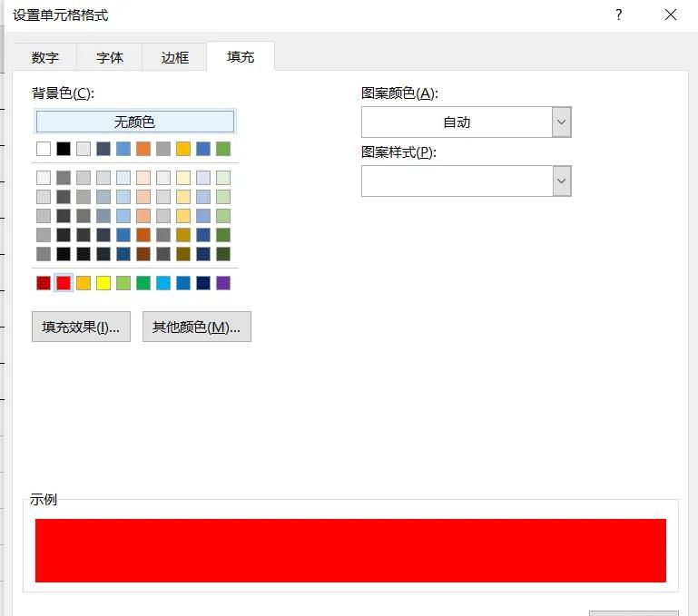The image size is (698, 616).
Task: Select the blue standard color
Action: 183,283
